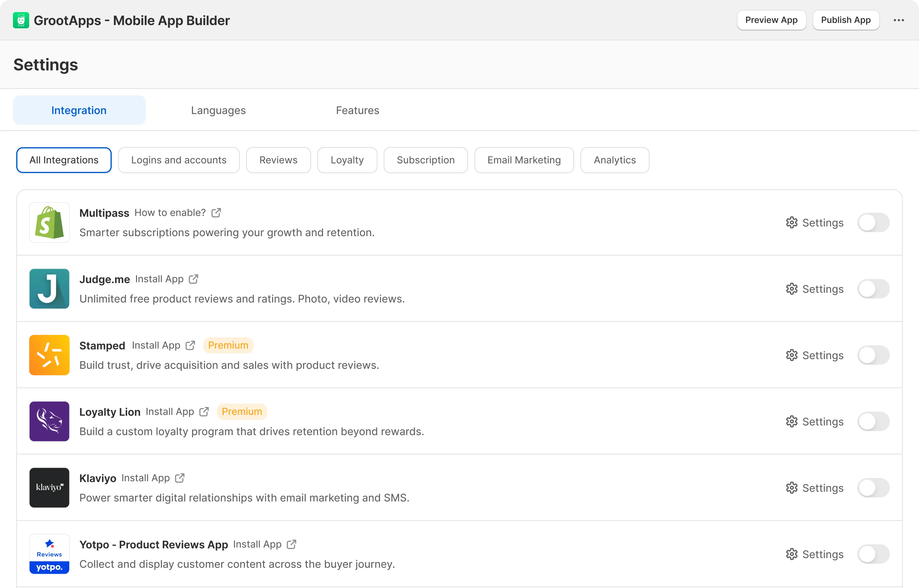Click the Judge.me app icon
Viewport: 919px width, 588px height.
(x=49, y=289)
